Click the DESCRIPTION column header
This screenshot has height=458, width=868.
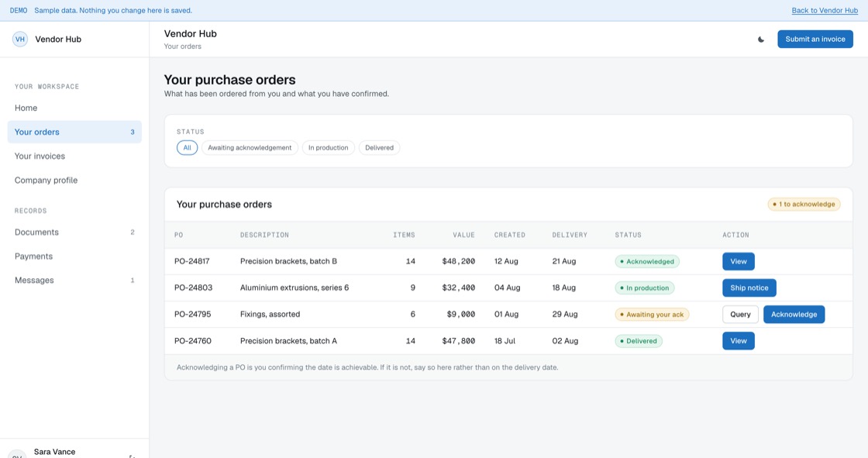(x=264, y=236)
